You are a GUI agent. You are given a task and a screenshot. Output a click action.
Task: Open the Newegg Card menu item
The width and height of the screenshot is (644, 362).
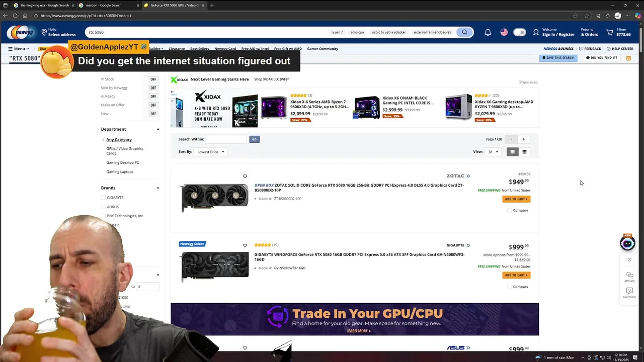[225, 49]
